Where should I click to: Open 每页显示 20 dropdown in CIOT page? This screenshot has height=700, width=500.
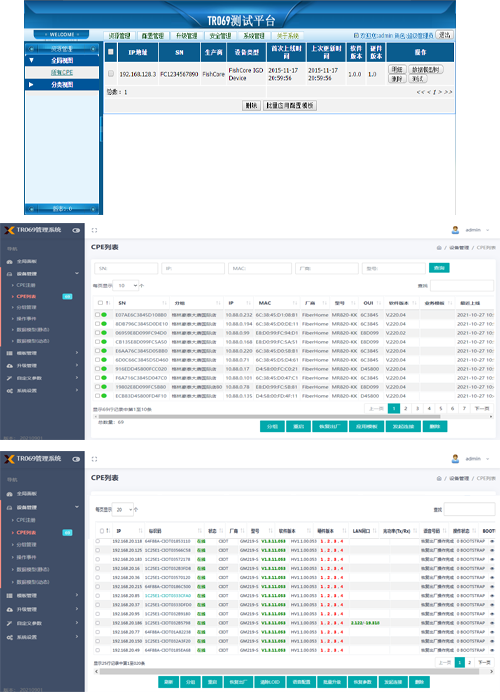(x=123, y=509)
